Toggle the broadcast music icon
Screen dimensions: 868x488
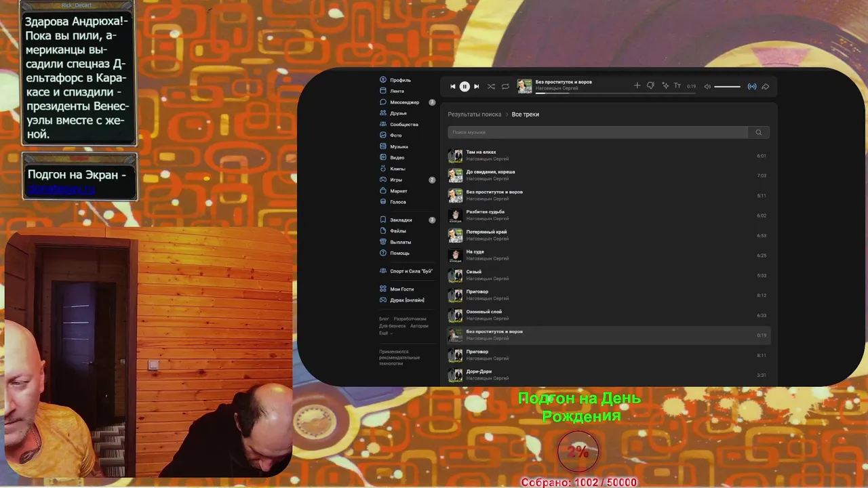click(x=752, y=86)
